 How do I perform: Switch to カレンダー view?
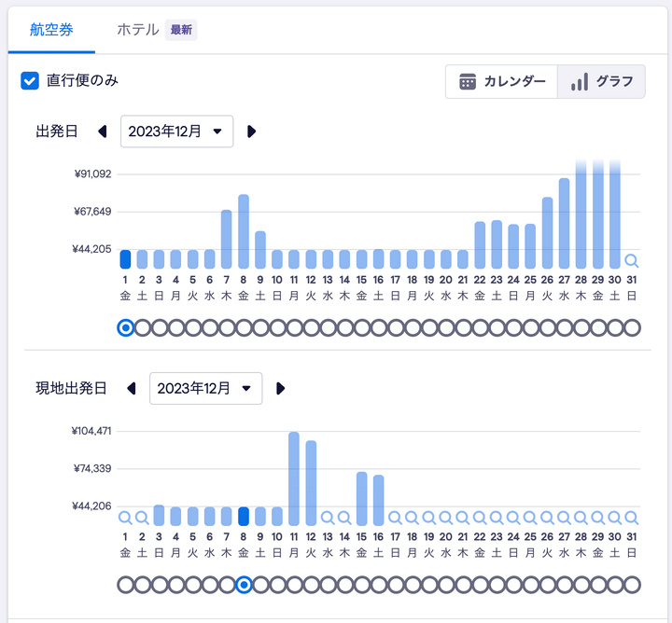501,81
